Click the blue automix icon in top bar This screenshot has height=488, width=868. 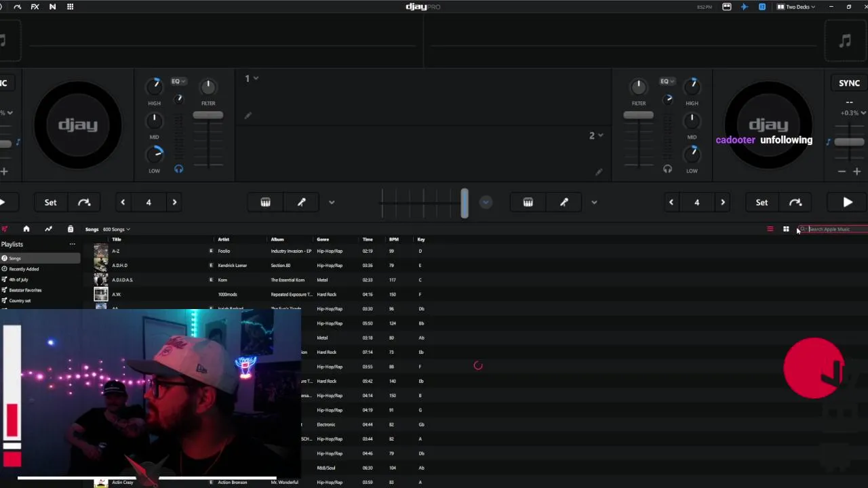(762, 7)
